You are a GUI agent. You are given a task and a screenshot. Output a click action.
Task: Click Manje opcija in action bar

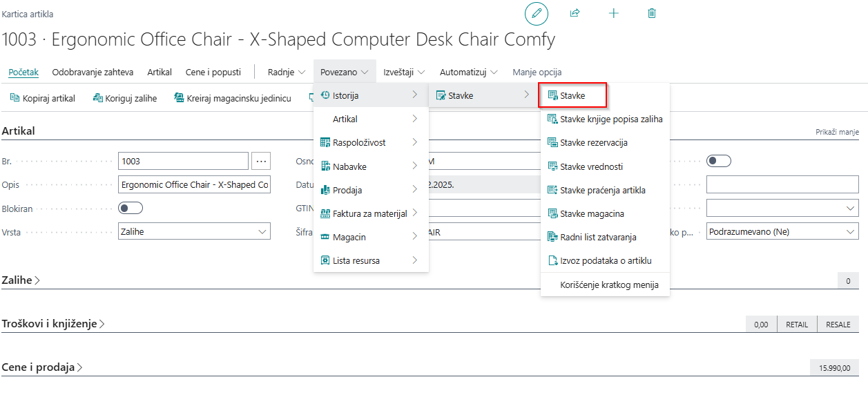pos(537,72)
